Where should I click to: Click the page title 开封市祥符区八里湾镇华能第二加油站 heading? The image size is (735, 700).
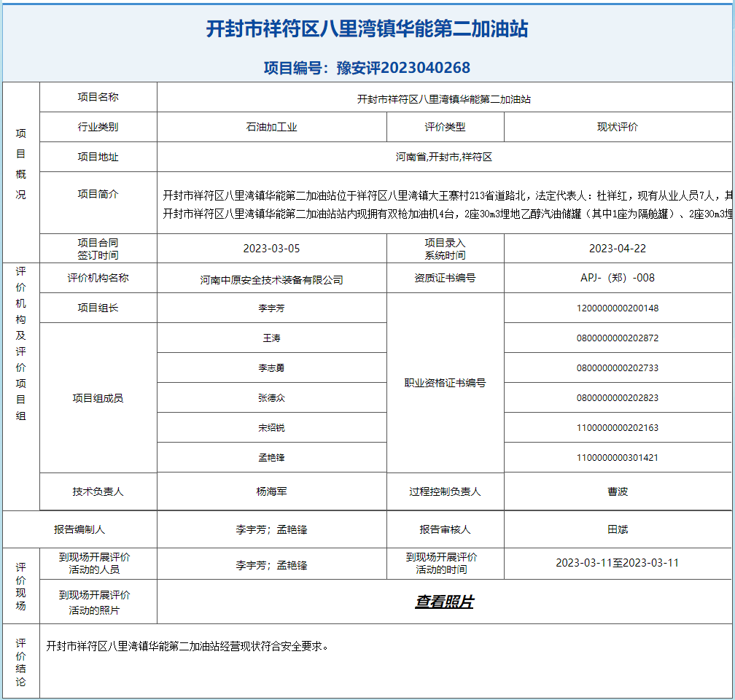point(367,29)
